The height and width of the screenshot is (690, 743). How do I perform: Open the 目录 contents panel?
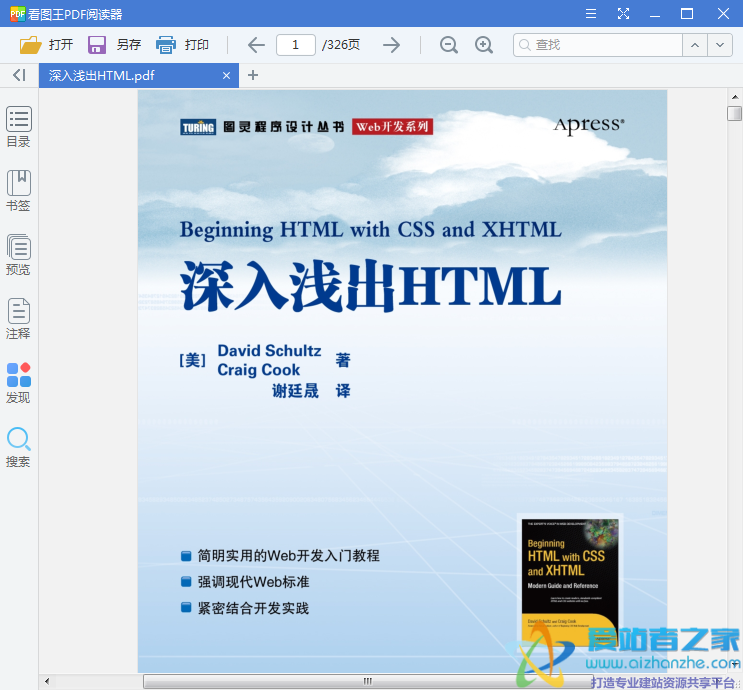(x=18, y=127)
